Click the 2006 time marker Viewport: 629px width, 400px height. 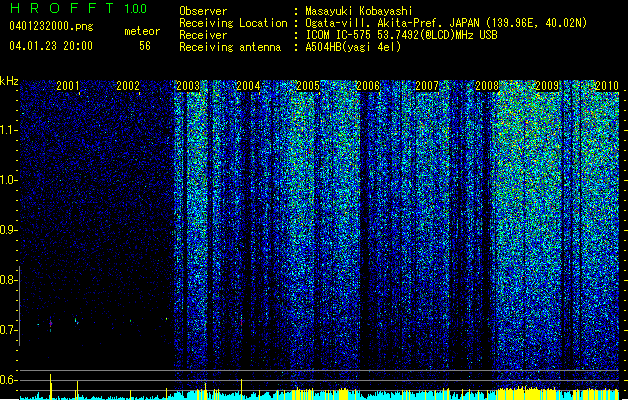pos(368,86)
